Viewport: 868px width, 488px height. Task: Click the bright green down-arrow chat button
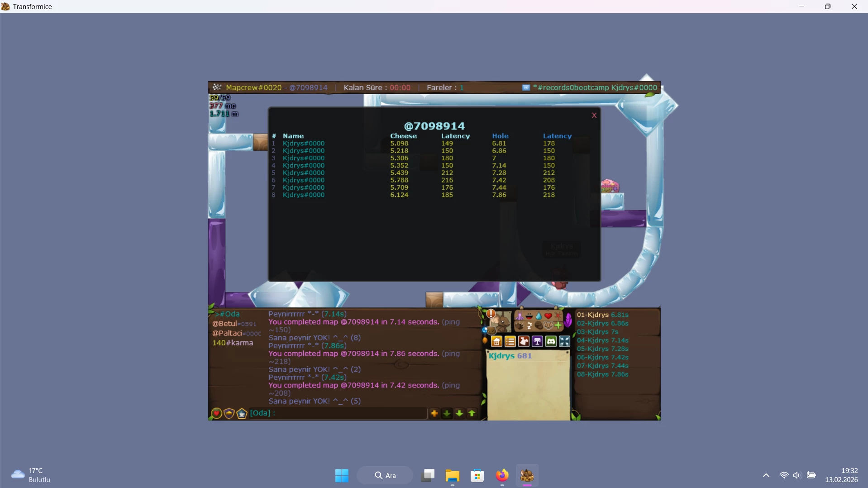pyautogui.click(x=459, y=413)
